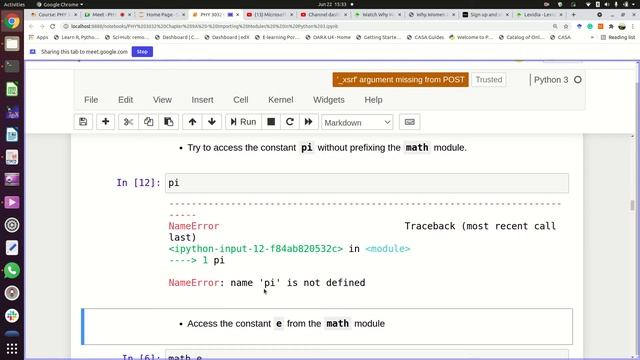
Task: Move the selected cell down
Action: click(x=212, y=122)
